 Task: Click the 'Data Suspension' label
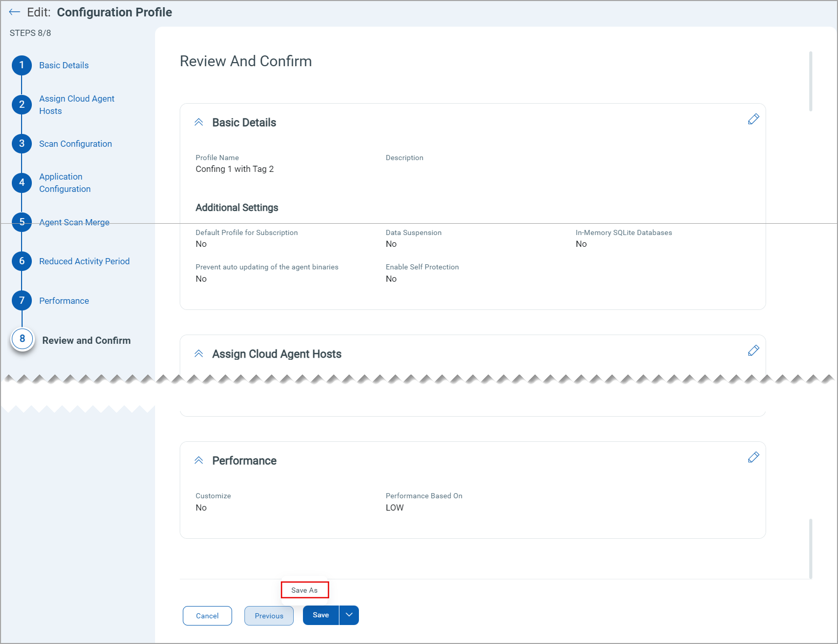(x=413, y=232)
